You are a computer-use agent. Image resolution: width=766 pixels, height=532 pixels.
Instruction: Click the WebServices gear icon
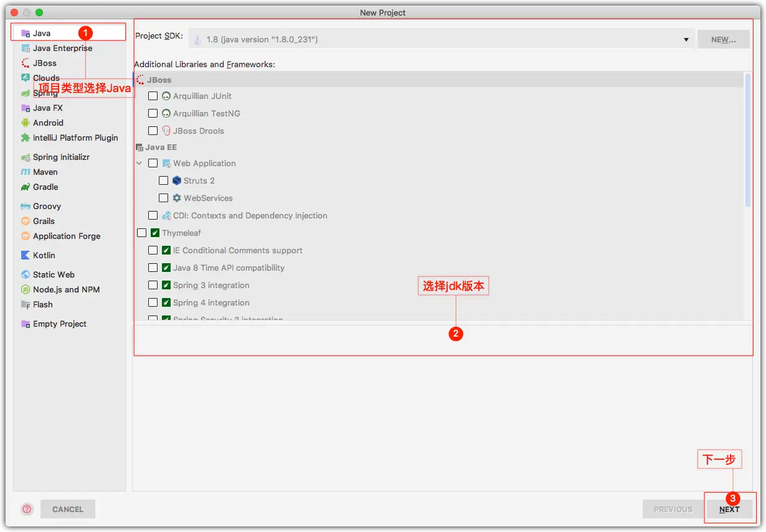[177, 198]
